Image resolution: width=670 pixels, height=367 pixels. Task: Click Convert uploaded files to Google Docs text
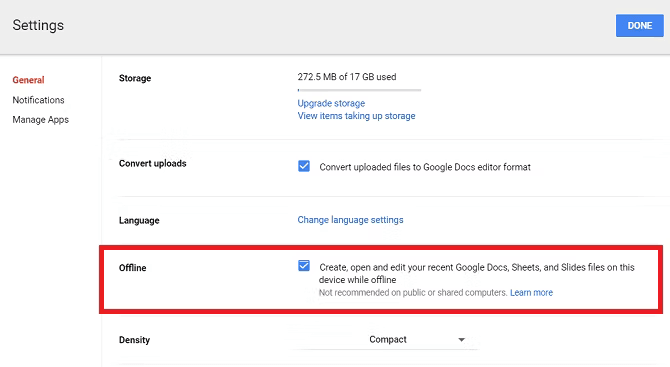pos(425,167)
